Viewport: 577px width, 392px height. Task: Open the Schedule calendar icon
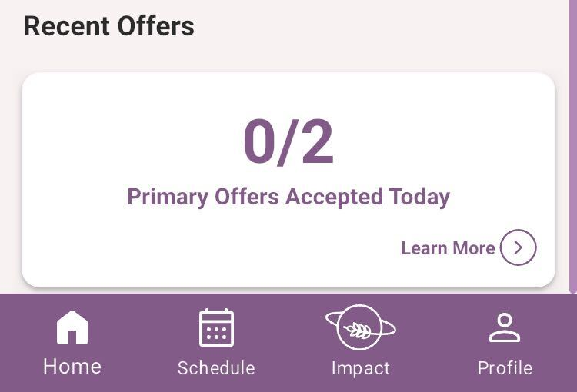tap(216, 327)
